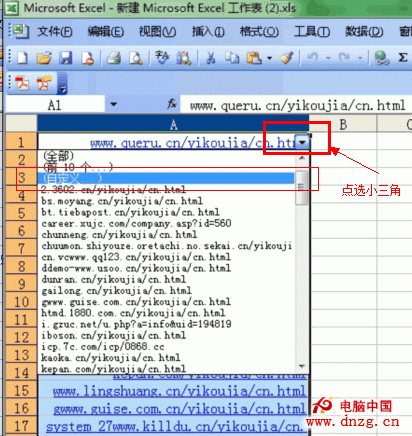This screenshot has width=412, height=436.
Task: Open Print Preview from toolbar
Action: (136, 58)
